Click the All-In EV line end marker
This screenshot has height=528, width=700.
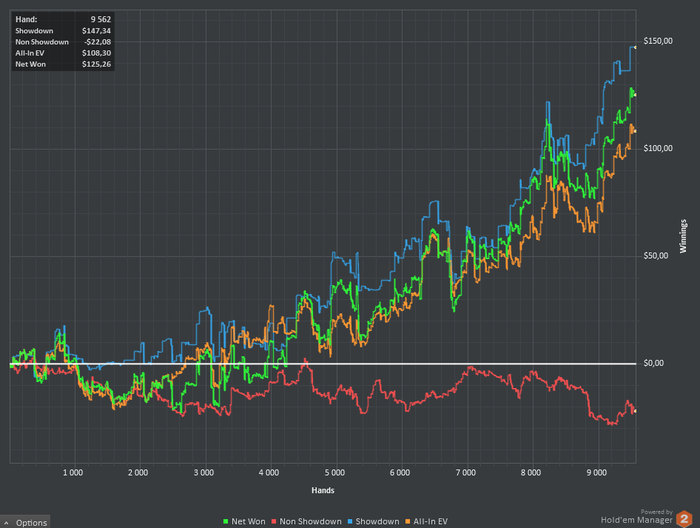(x=635, y=131)
